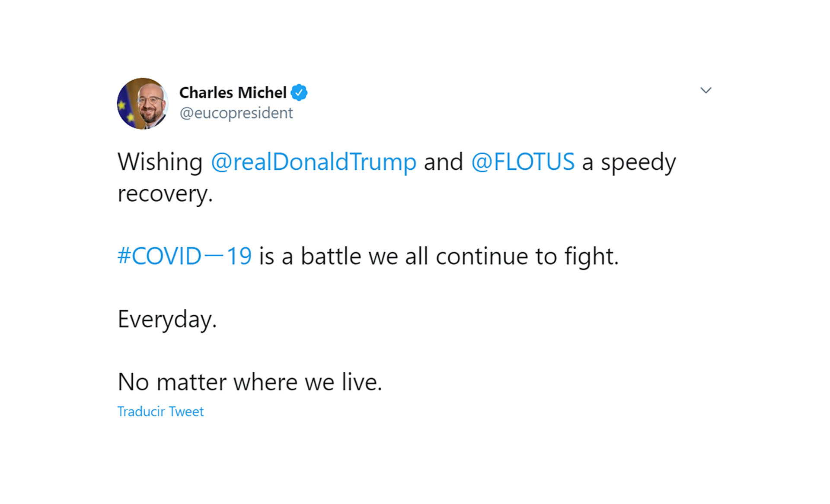Click the word "and" between the mentions
Viewport: 830px width, 504px height.
click(x=444, y=162)
